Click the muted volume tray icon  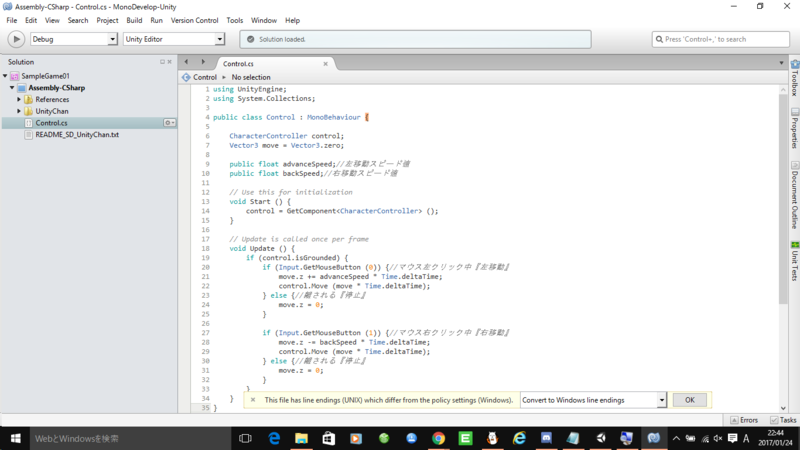coord(718,438)
